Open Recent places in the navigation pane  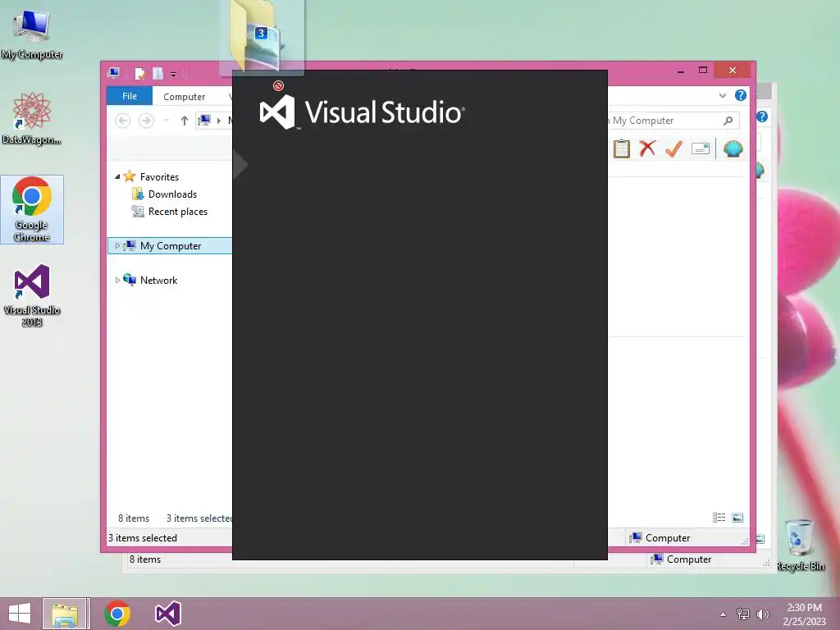[178, 212]
